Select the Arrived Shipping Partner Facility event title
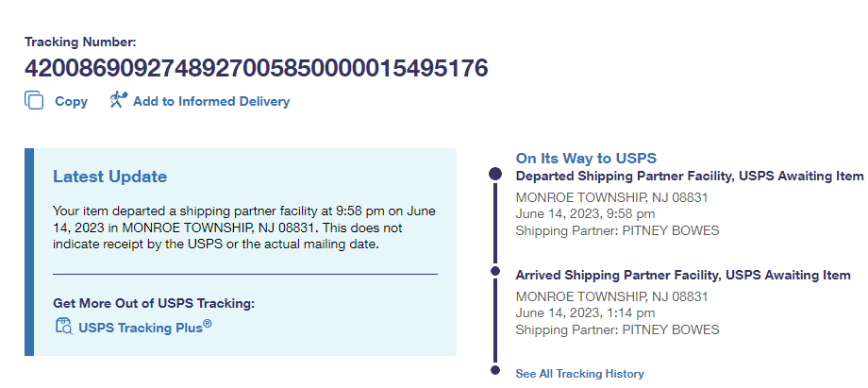868x388 pixels. [x=683, y=275]
